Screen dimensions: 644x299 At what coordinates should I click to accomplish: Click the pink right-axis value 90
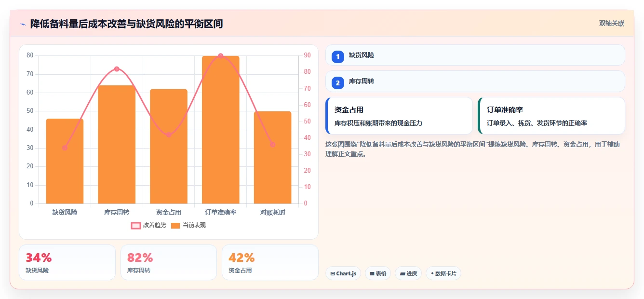click(308, 55)
